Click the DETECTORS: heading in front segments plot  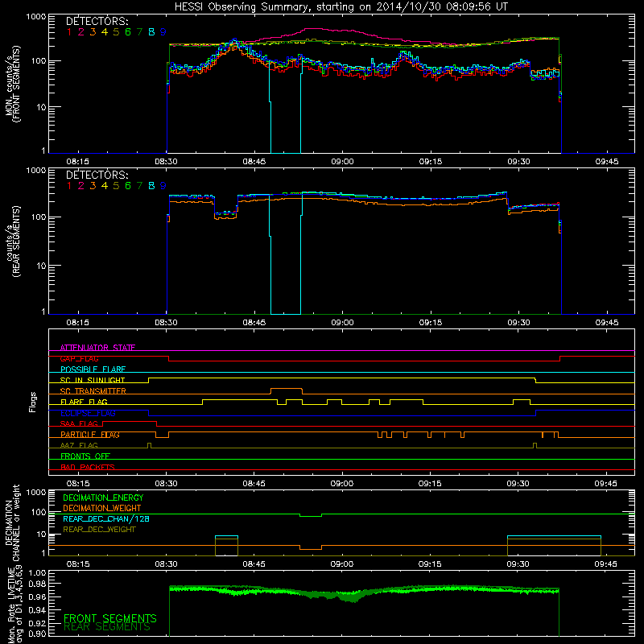tap(97, 21)
